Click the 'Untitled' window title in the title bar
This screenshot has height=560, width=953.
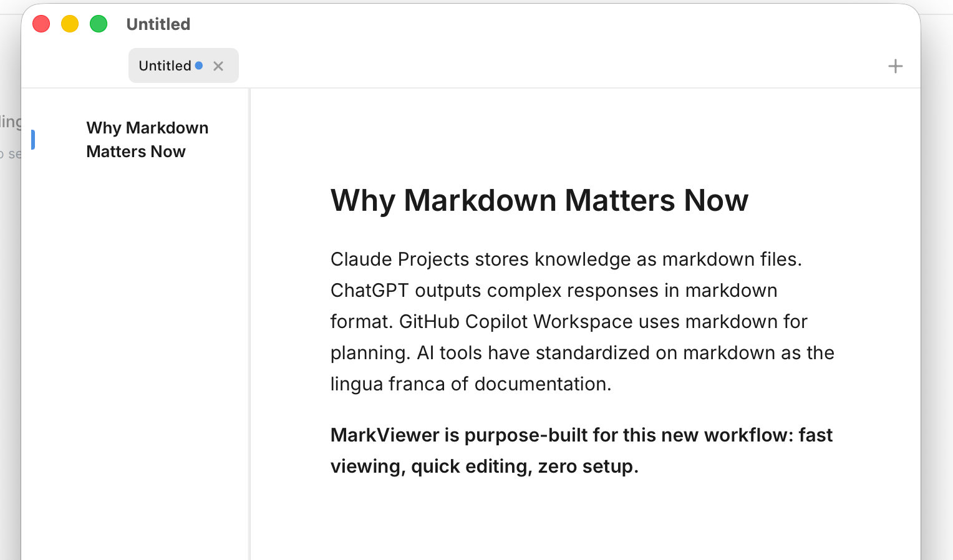(x=158, y=24)
